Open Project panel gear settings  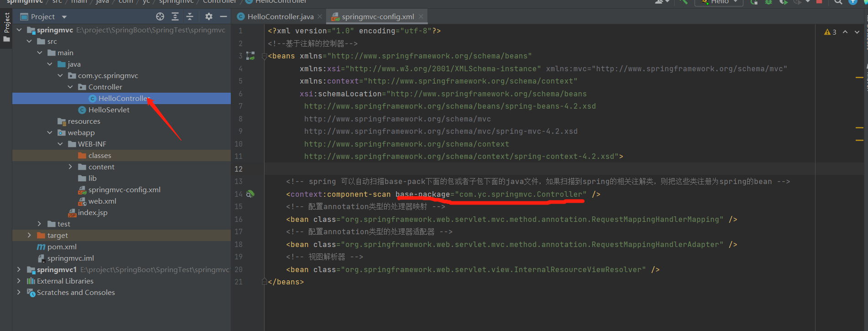209,16
